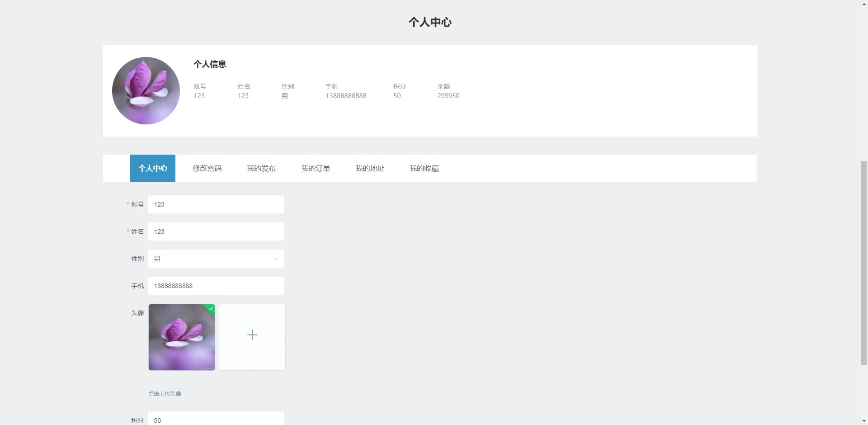Open the 我的地址 tab
The image size is (868, 425).
click(370, 168)
